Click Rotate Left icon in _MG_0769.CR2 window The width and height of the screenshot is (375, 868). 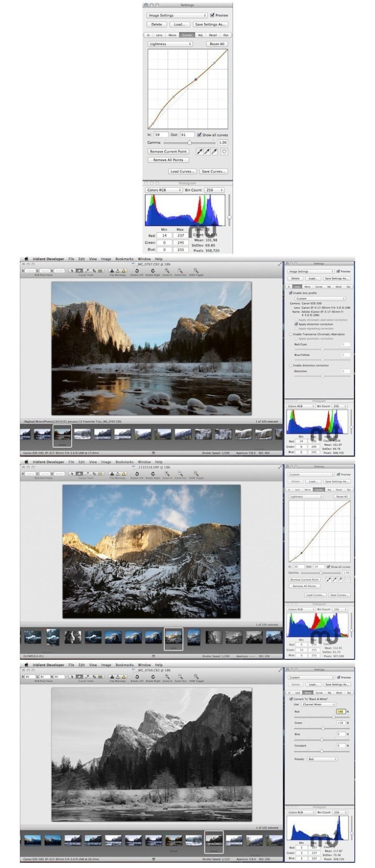pos(138,676)
